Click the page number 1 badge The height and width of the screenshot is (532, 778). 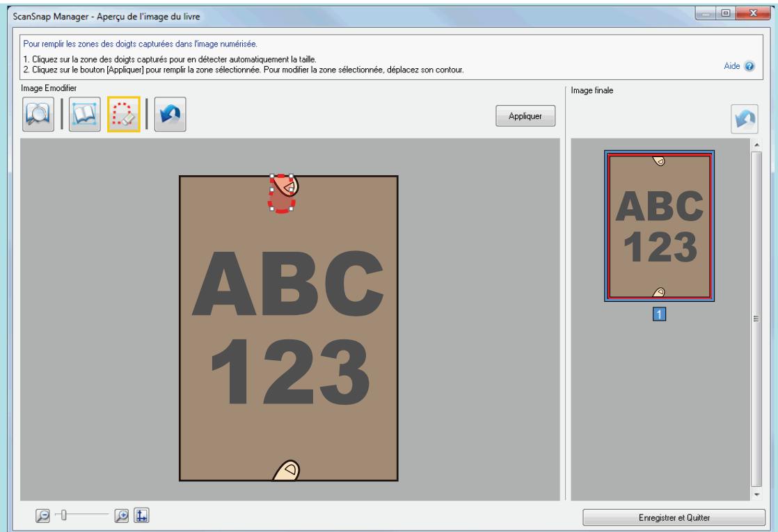click(x=659, y=314)
